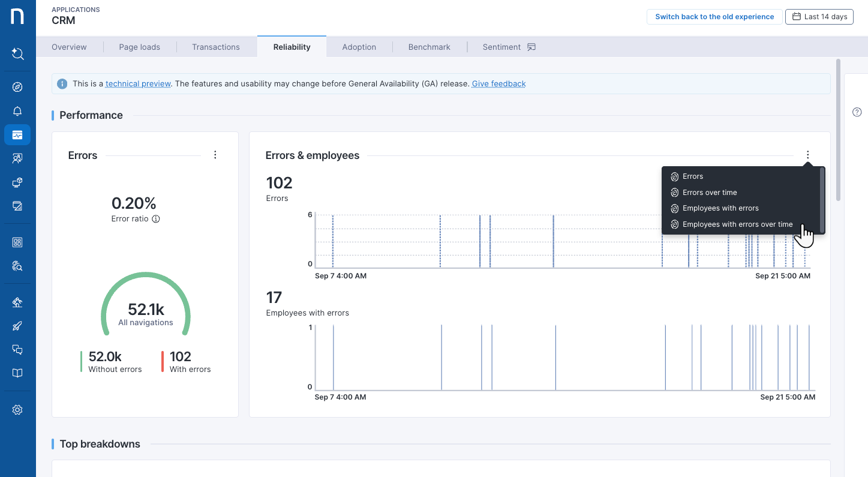This screenshot has height=477, width=868.
Task: Click the compass icon in sidebar
Action: click(x=17, y=88)
